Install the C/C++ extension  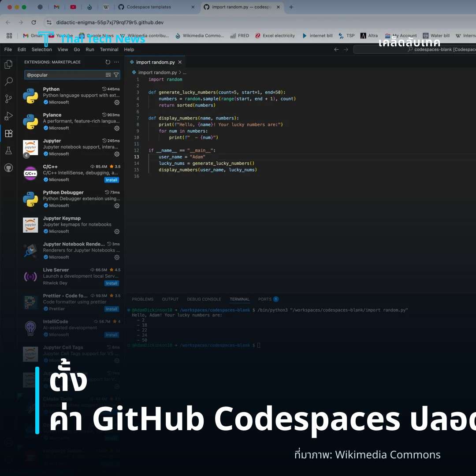pyautogui.click(x=112, y=180)
